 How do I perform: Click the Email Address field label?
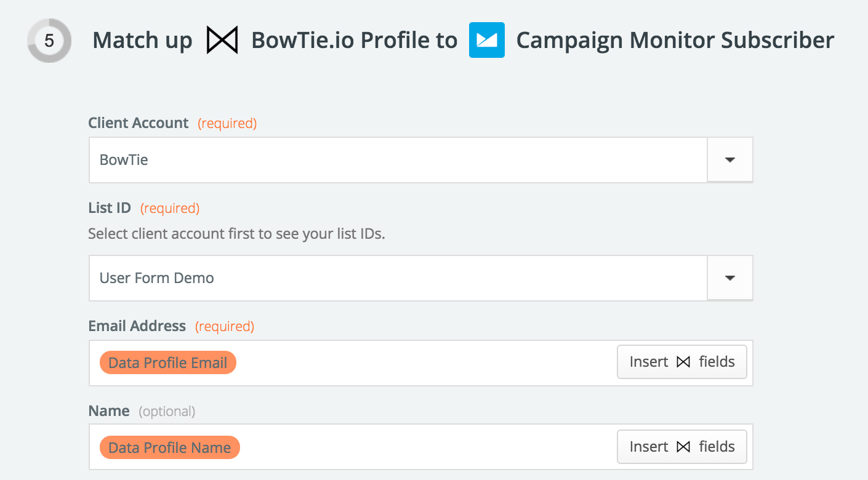137,326
